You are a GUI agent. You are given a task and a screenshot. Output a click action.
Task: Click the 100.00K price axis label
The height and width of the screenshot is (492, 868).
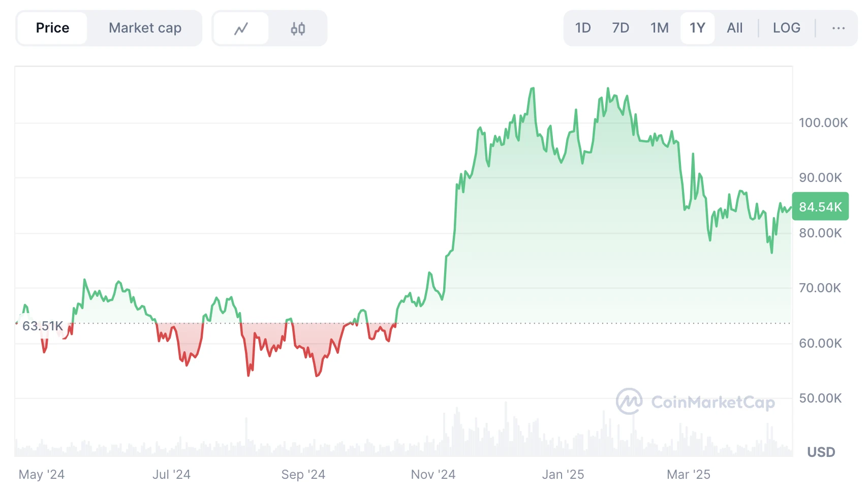coord(823,122)
